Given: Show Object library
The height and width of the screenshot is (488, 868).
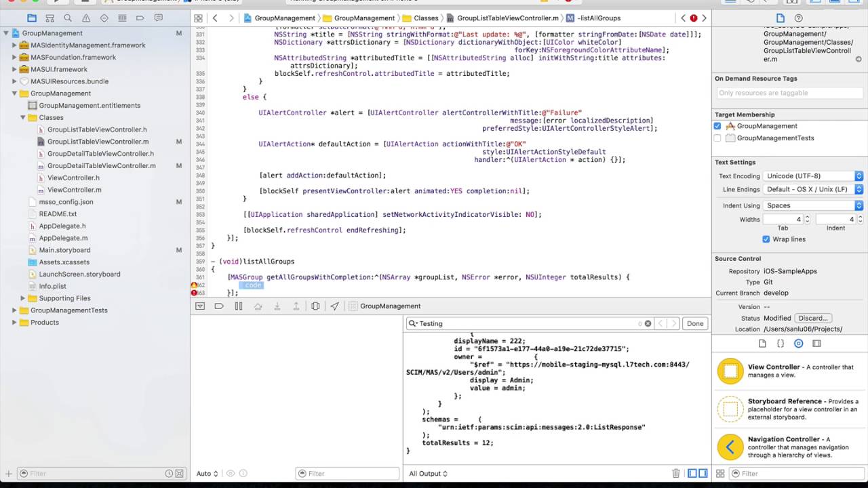Looking at the screenshot, I should 798,344.
